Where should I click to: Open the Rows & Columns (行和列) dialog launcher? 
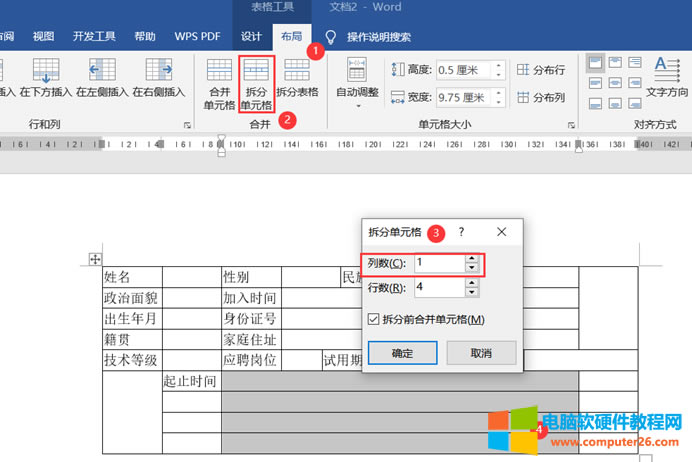click(187, 126)
